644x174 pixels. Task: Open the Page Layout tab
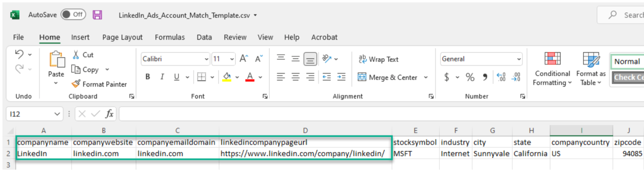[122, 37]
